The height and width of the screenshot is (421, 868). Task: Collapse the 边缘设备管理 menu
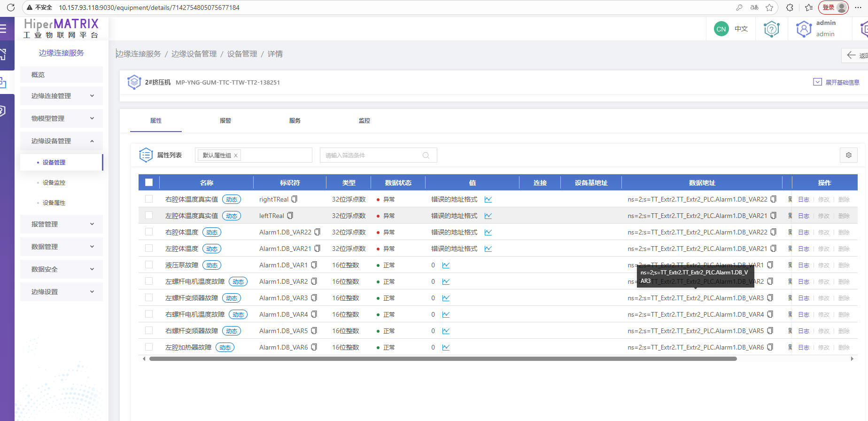(x=62, y=141)
